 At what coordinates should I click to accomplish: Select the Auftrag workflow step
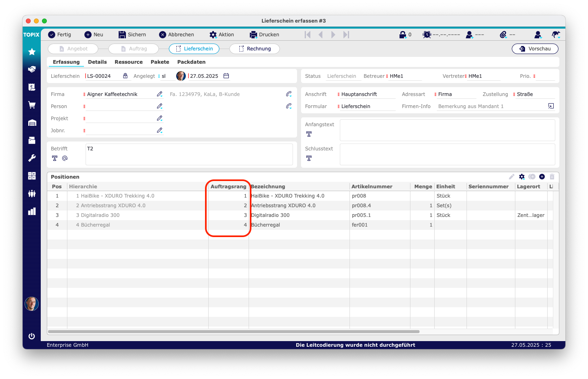134,49
